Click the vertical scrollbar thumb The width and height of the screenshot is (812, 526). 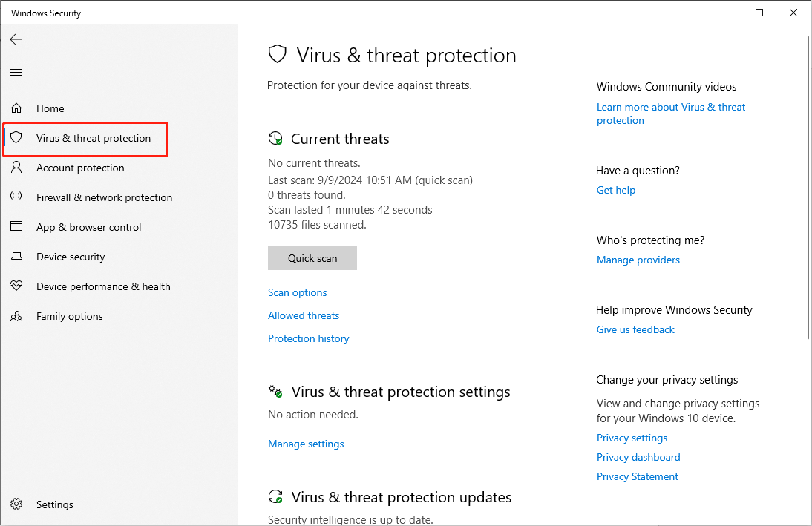pyautogui.click(x=808, y=188)
